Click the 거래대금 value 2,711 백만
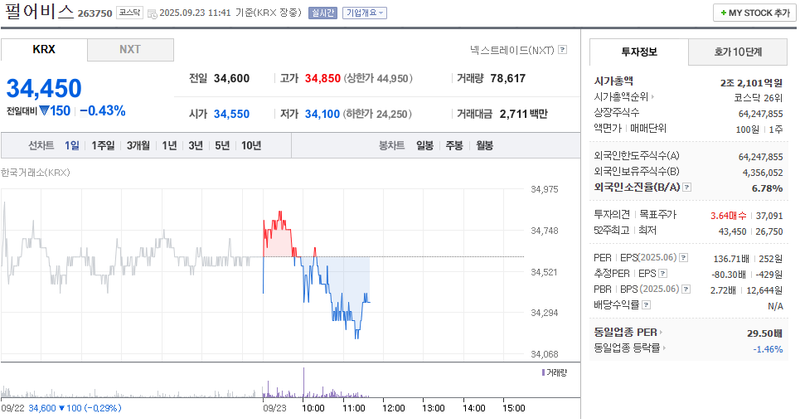The height and width of the screenshot is (419, 800). pos(523,114)
